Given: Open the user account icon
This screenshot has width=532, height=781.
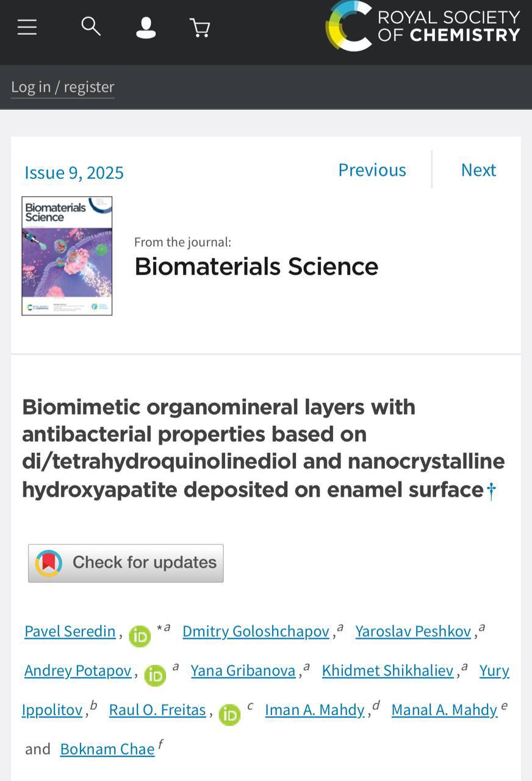Looking at the screenshot, I should [146, 27].
